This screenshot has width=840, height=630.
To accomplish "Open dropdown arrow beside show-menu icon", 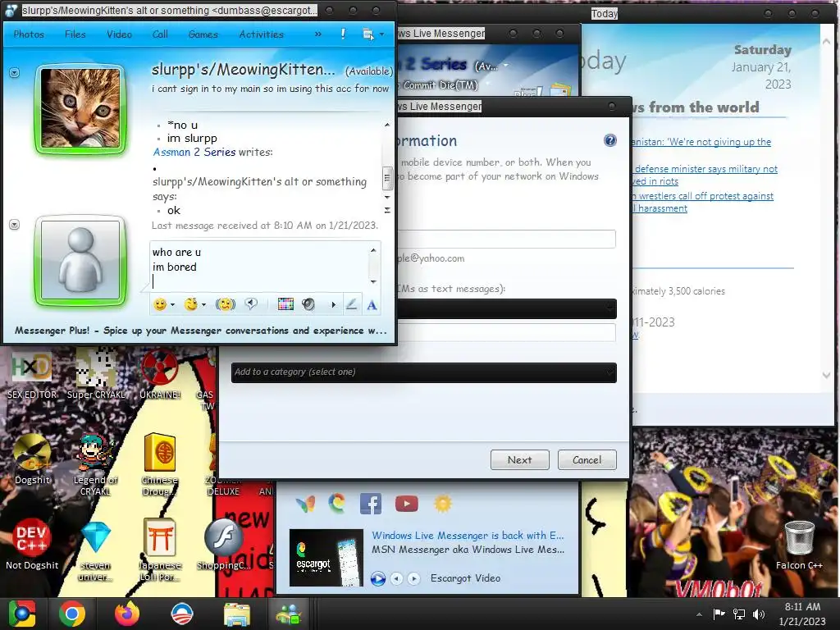I will [382, 34].
